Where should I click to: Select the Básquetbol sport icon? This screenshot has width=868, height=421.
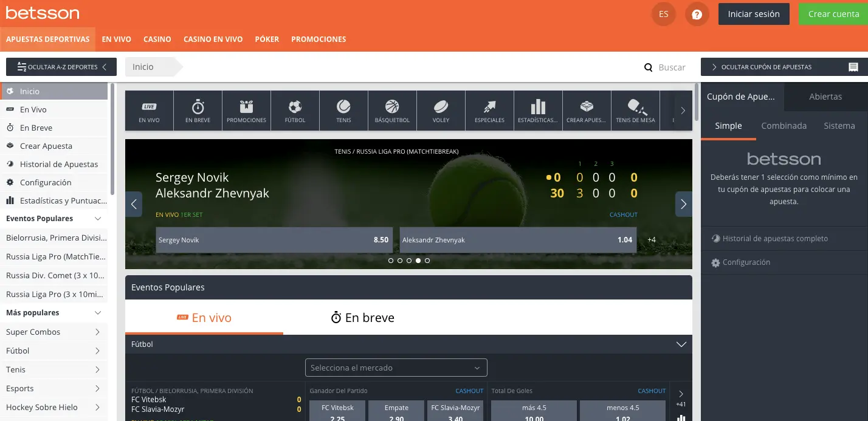pos(392,110)
